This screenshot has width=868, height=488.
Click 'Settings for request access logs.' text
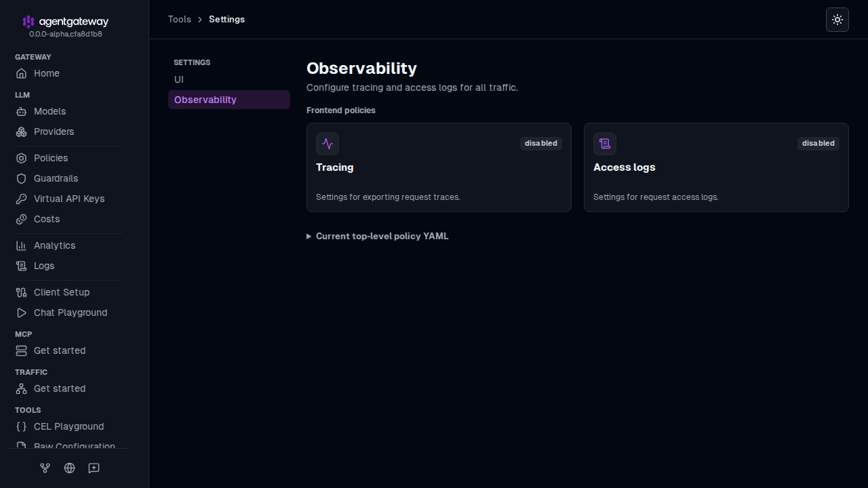(x=656, y=197)
